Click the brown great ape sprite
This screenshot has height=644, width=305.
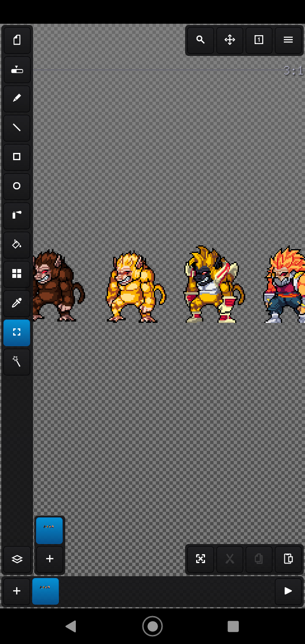point(58,286)
